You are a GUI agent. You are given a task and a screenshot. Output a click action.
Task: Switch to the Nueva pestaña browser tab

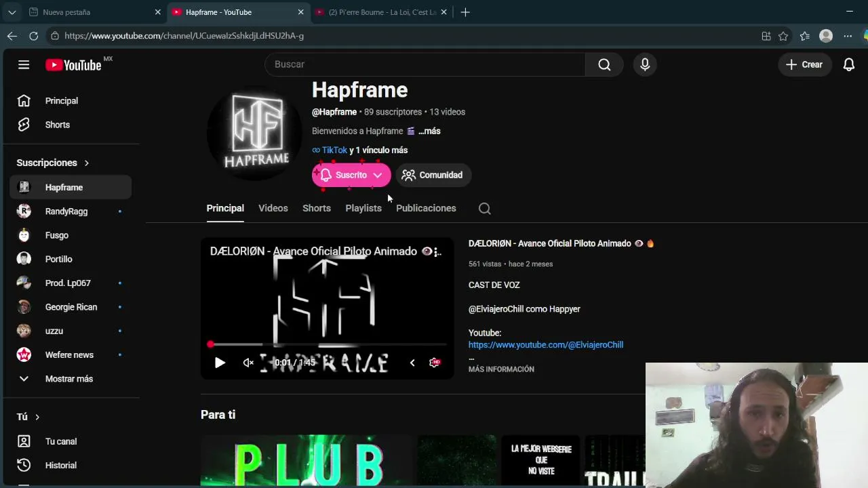(95, 12)
